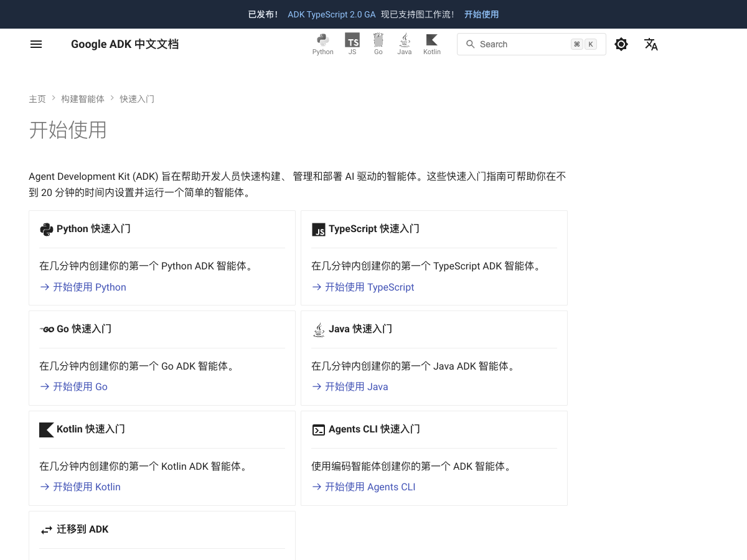This screenshot has width=747, height=560.
Task: Click the Google ADK 中文文档 site title
Action: pos(125,44)
